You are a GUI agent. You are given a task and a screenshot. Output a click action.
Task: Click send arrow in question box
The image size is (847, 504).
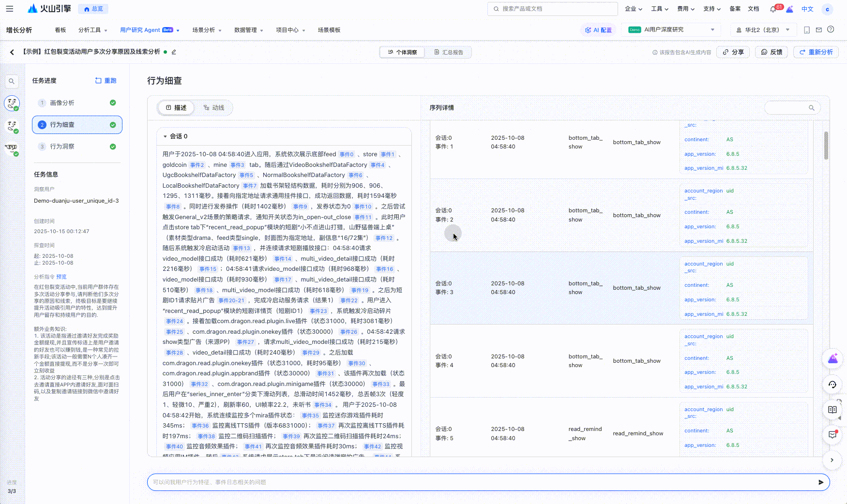coord(820,482)
